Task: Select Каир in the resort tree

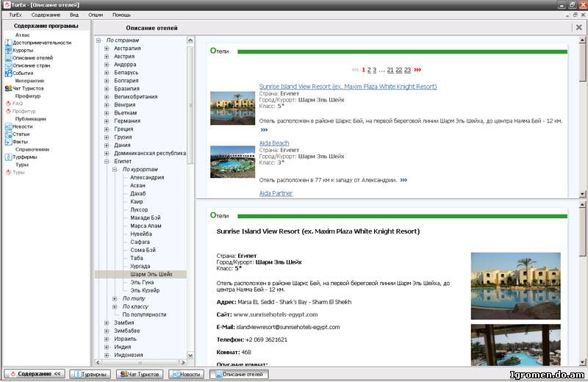Action: [137, 202]
